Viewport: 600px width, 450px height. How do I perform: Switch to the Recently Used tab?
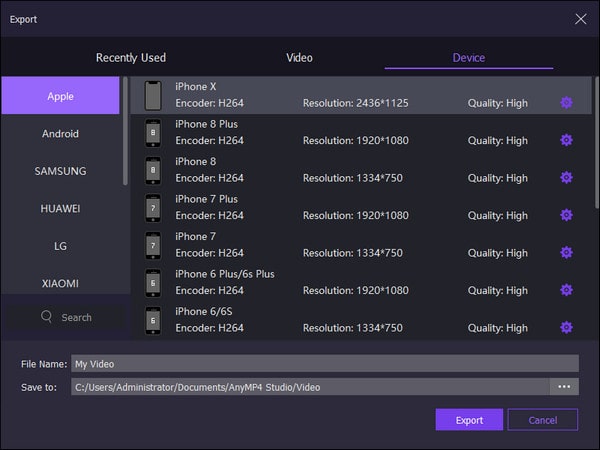131,58
